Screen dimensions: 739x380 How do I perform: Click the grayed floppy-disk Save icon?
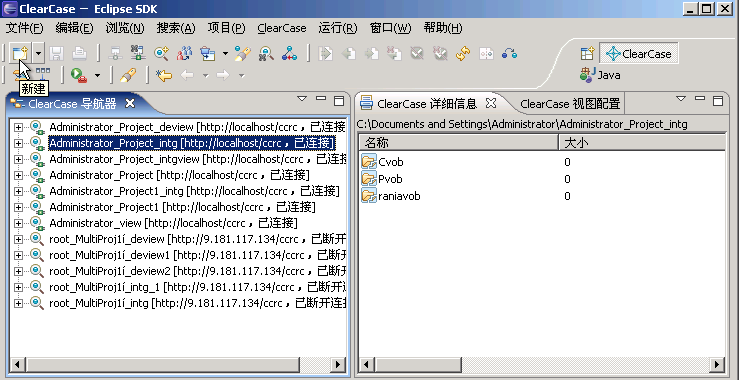tap(57, 53)
